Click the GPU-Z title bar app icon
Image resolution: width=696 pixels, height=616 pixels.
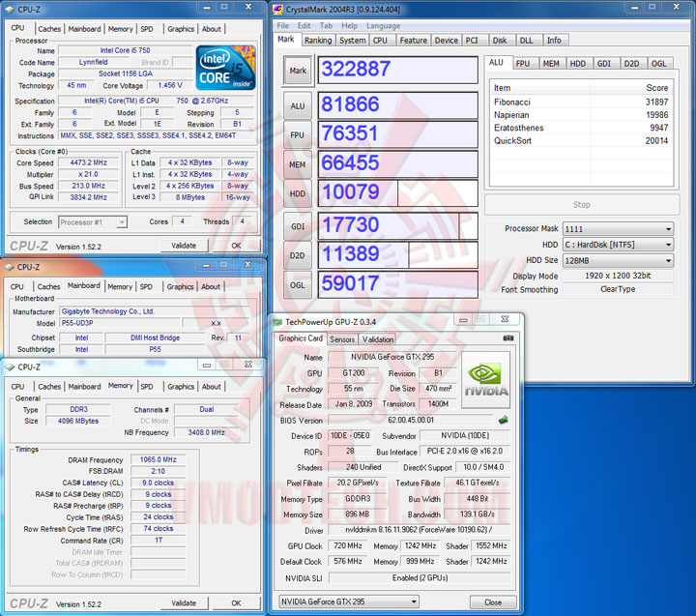pos(277,322)
